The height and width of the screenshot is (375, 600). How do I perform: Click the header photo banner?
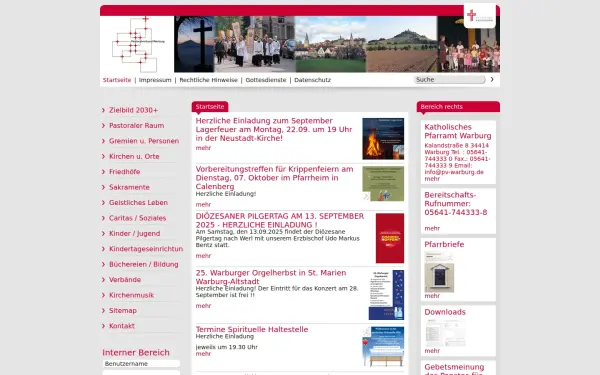pyautogui.click(x=337, y=44)
